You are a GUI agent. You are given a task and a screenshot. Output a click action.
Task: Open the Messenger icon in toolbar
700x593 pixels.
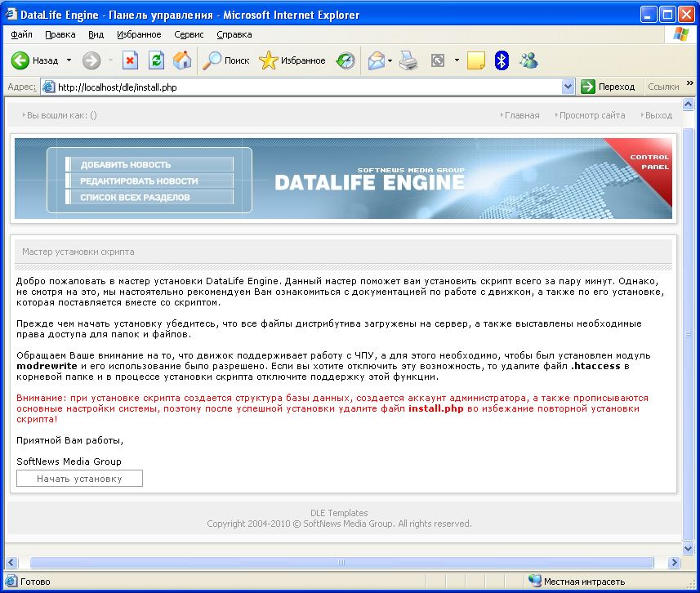coord(528,60)
